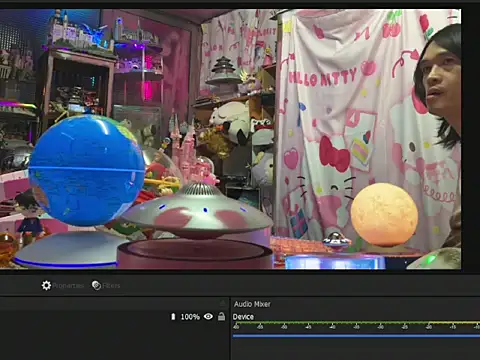Screen dimensions: 480x360
Task: Click the Device audio source label
Action: click(243, 317)
